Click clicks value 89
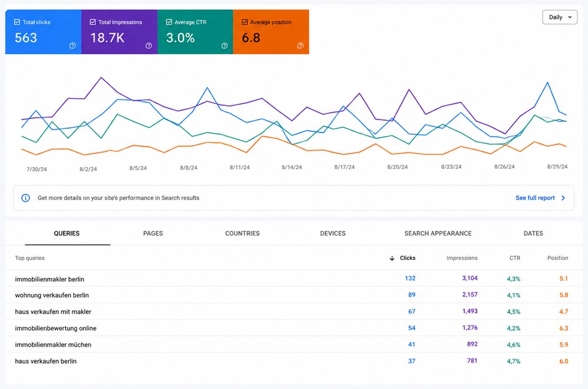Screen dimensions: 588x389 pyautogui.click(x=412, y=295)
